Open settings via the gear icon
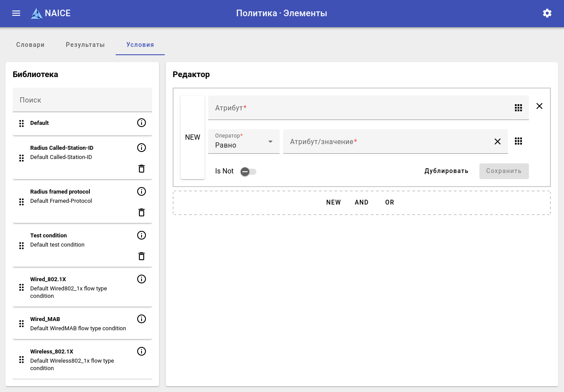The width and height of the screenshot is (564, 392). (547, 13)
